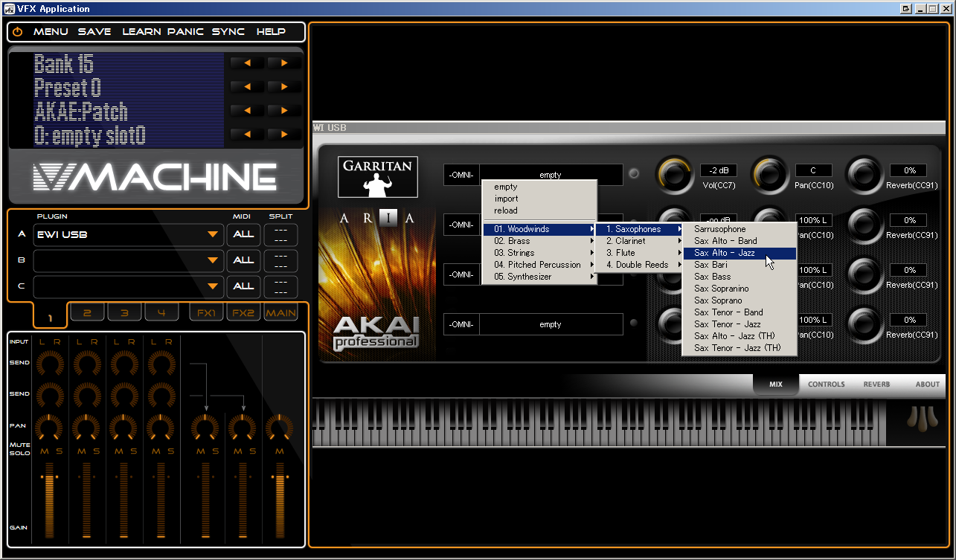Select Sax Tenor - Band in the popup menu
956x560 pixels.
click(740, 312)
